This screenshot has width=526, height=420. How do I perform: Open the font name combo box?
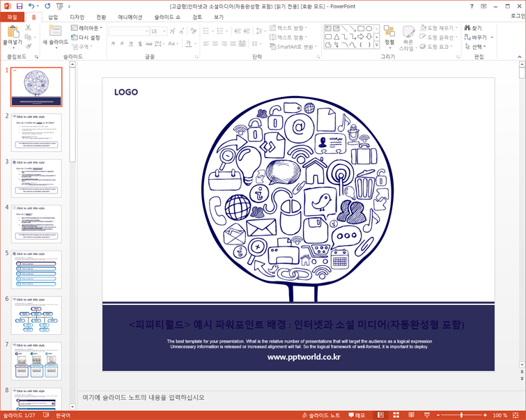coord(129,31)
